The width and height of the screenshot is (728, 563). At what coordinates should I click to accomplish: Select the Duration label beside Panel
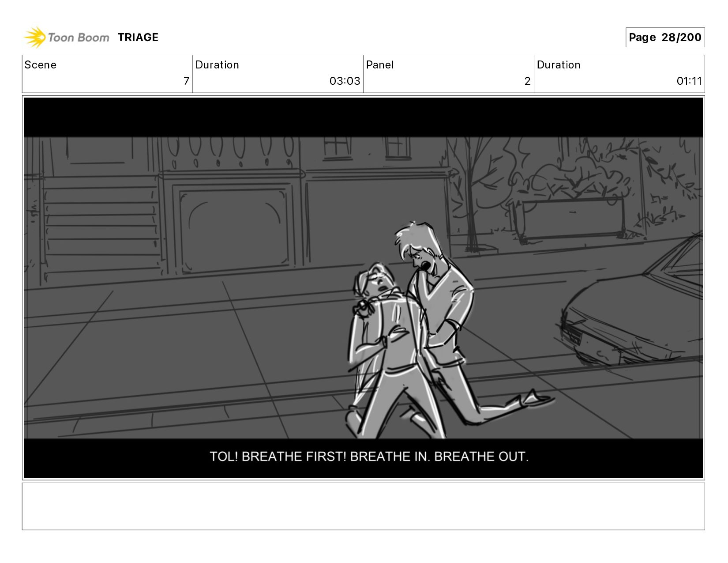[559, 65]
